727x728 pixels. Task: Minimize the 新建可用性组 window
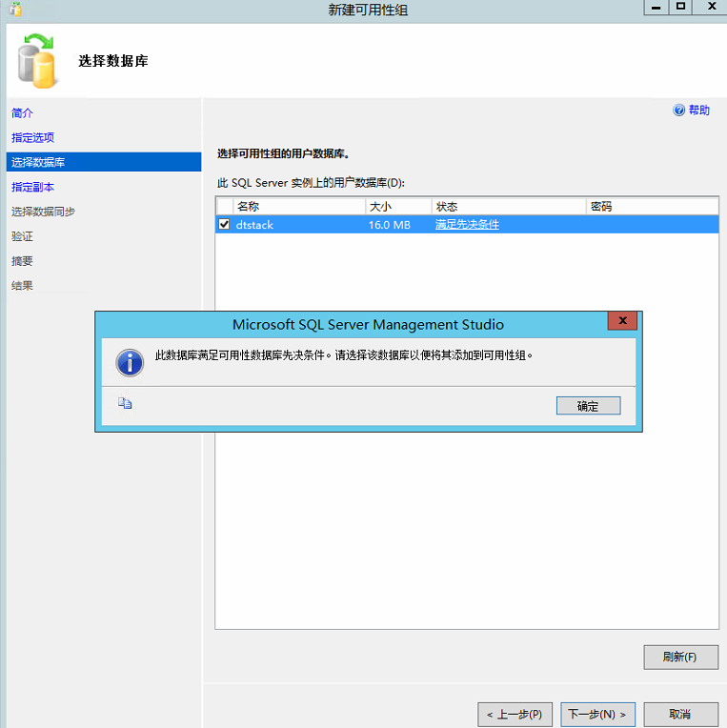[656, 7]
